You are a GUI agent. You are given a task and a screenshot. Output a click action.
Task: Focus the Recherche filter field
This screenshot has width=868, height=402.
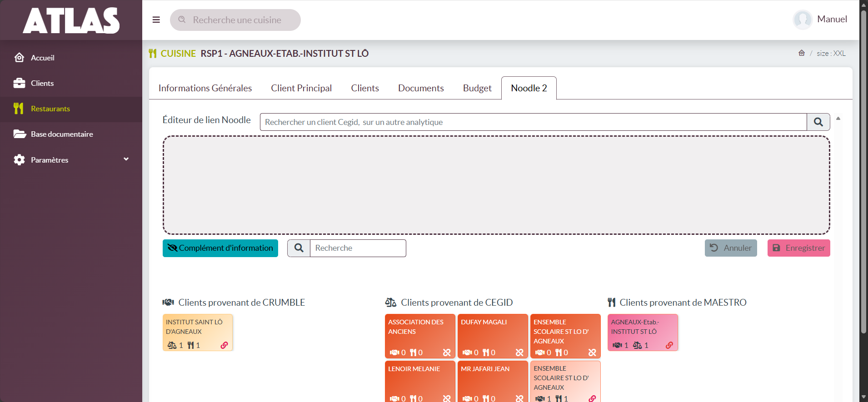click(x=358, y=248)
